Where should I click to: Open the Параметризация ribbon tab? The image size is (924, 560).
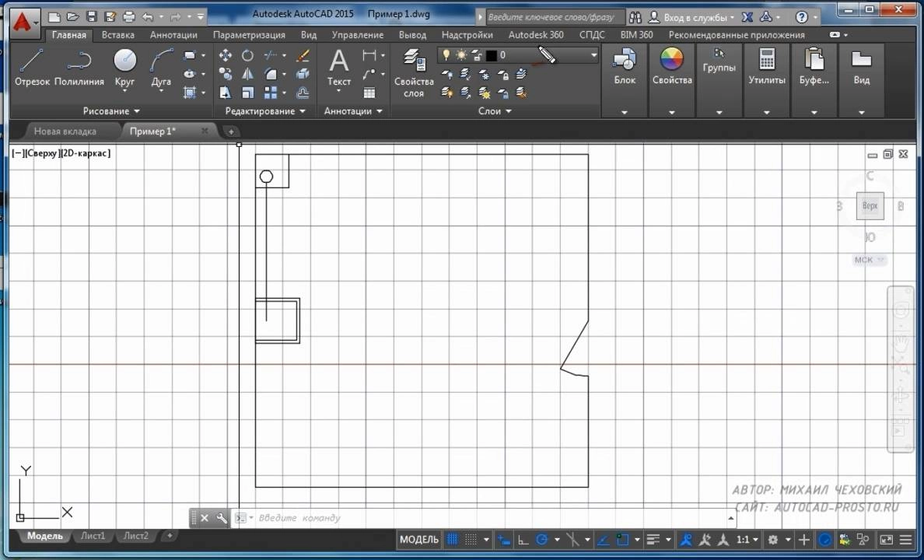coord(249,35)
